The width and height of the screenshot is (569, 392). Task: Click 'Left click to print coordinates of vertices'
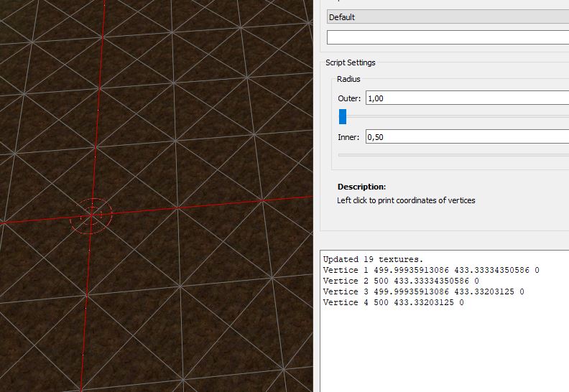406,200
